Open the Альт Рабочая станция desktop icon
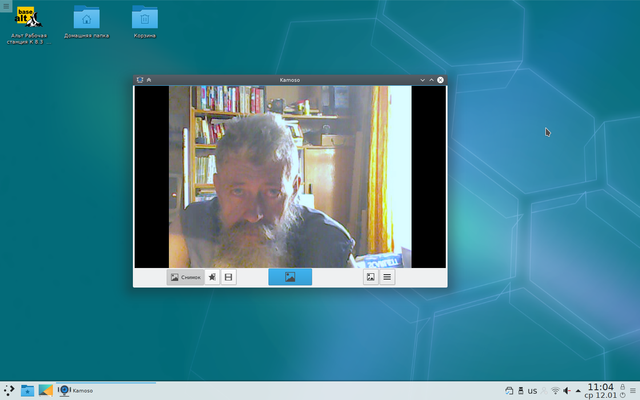 click(29, 25)
